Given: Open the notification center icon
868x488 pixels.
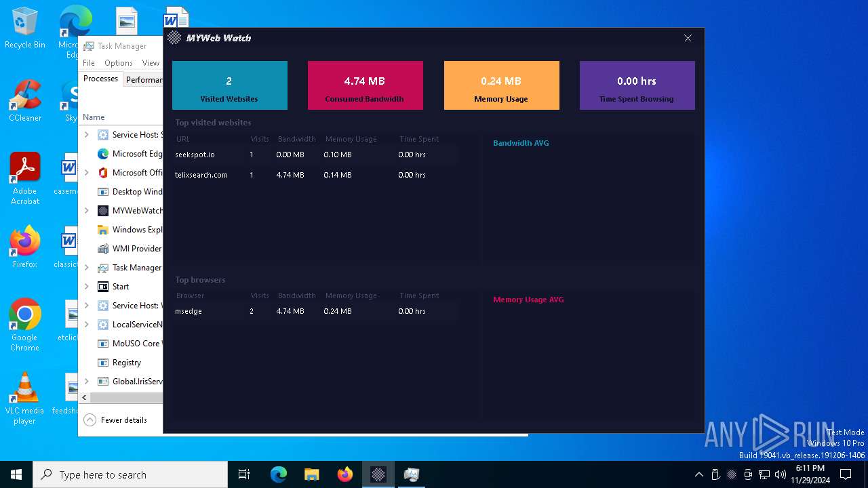Looking at the screenshot, I should click(846, 474).
